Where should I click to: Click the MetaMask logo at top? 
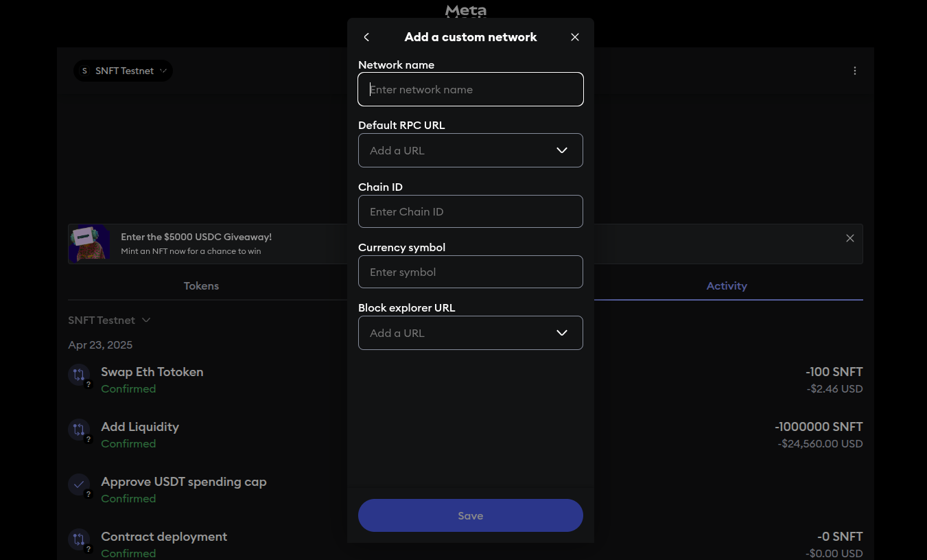466,11
